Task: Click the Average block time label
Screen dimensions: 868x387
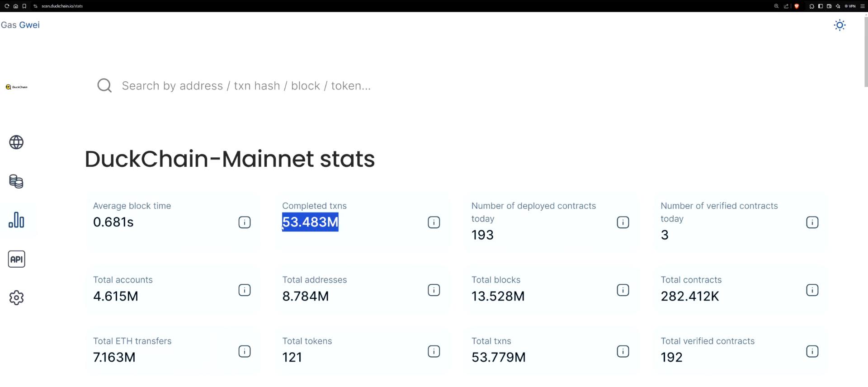Action: click(x=132, y=206)
